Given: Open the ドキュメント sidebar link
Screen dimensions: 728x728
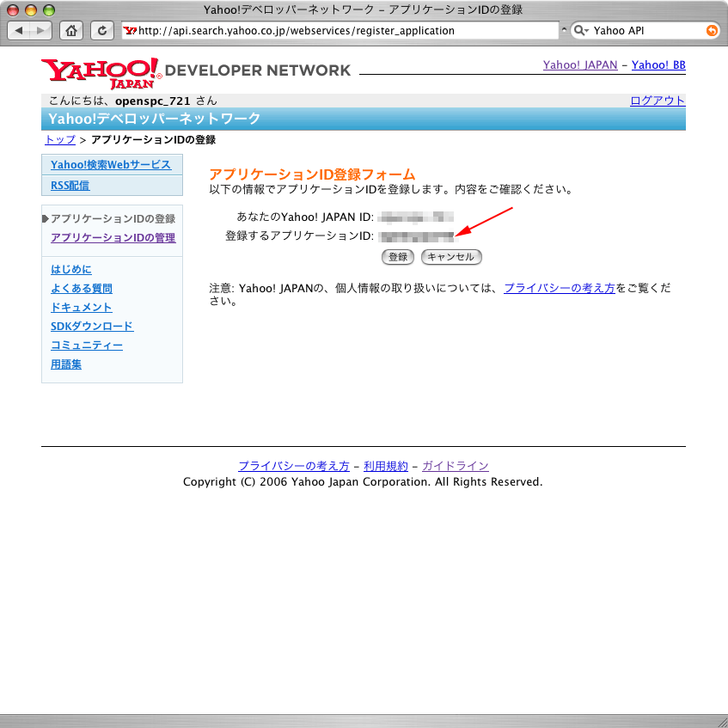Looking at the screenshot, I should 82,308.
